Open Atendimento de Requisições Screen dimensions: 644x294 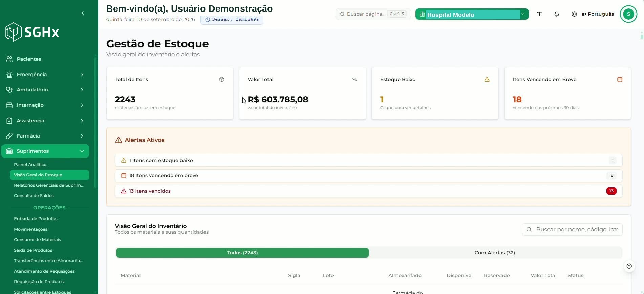coord(44,271)
